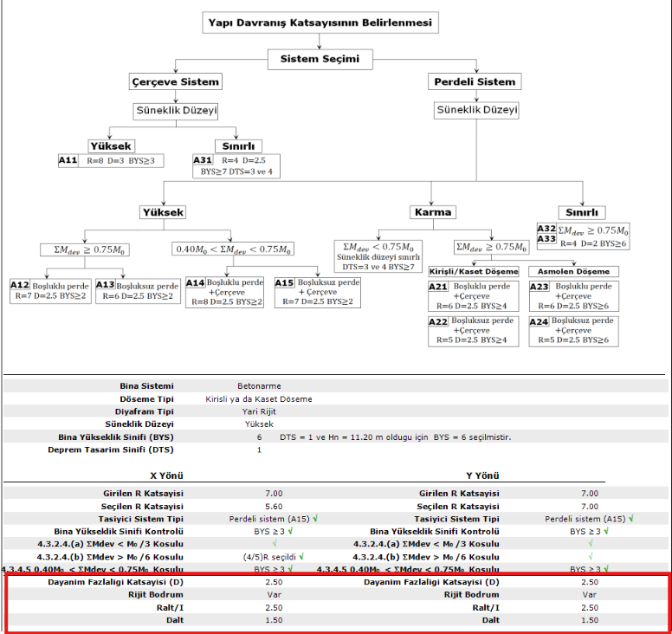Click the A15 Boşluksuz perde + Çerçeve box
672x634 pixels.
pos(318,293)
